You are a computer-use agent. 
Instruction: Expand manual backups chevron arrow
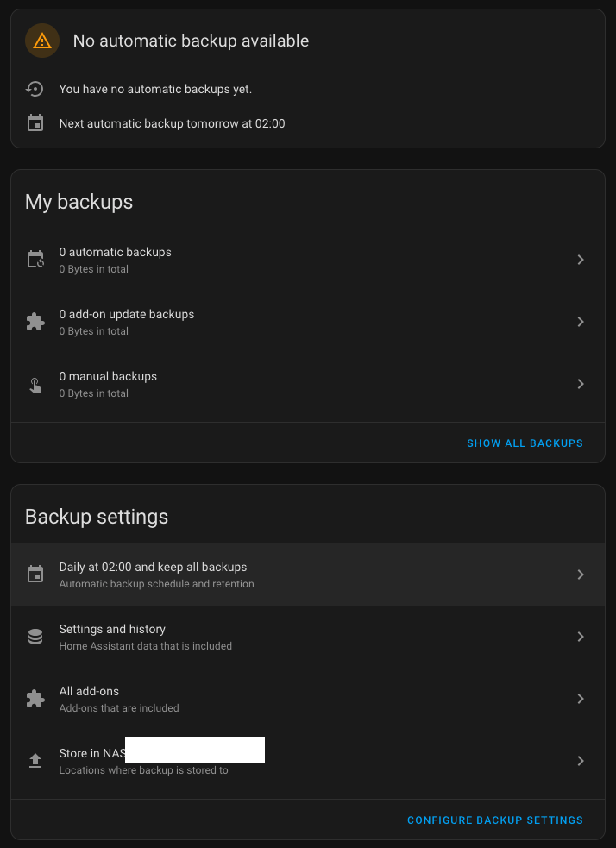click(581, 384)
